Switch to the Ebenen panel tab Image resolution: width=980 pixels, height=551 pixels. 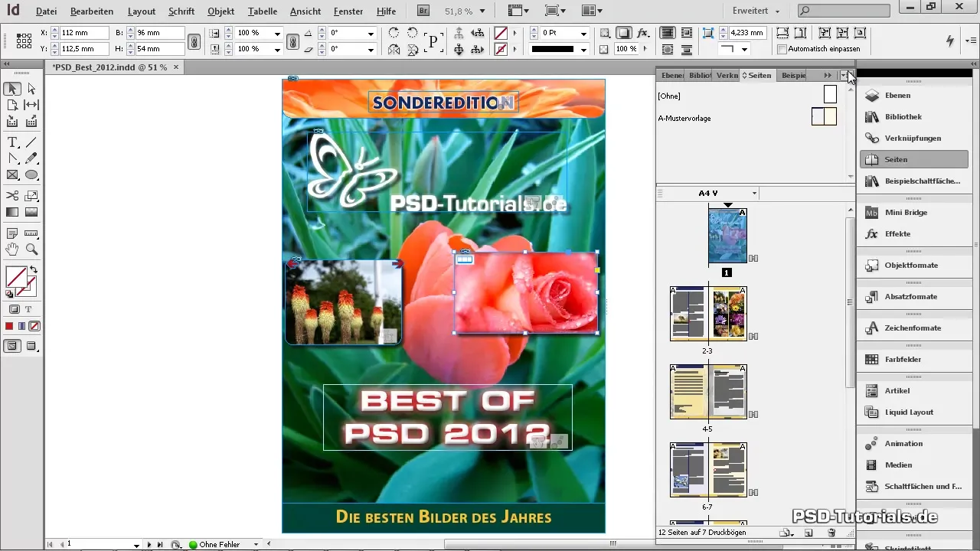[x=671, y=75]
